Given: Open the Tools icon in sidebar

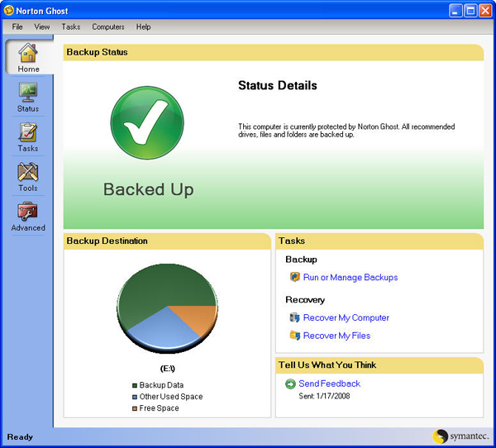Looking at the screenshot, I should coord(28,172).
